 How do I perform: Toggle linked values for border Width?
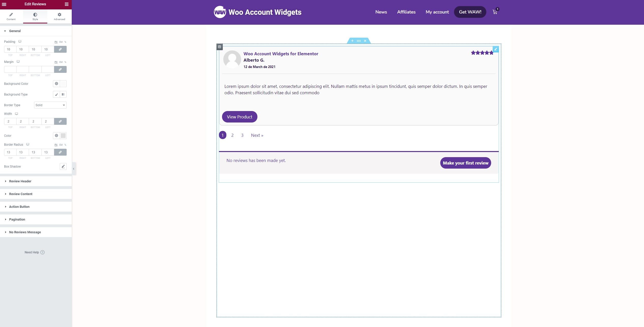pos(60,121)
